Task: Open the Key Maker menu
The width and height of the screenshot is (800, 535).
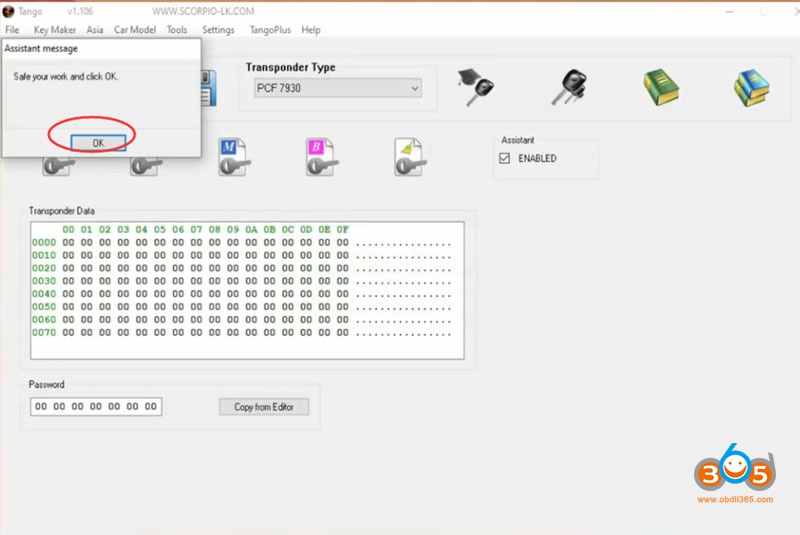Action: 55,30
